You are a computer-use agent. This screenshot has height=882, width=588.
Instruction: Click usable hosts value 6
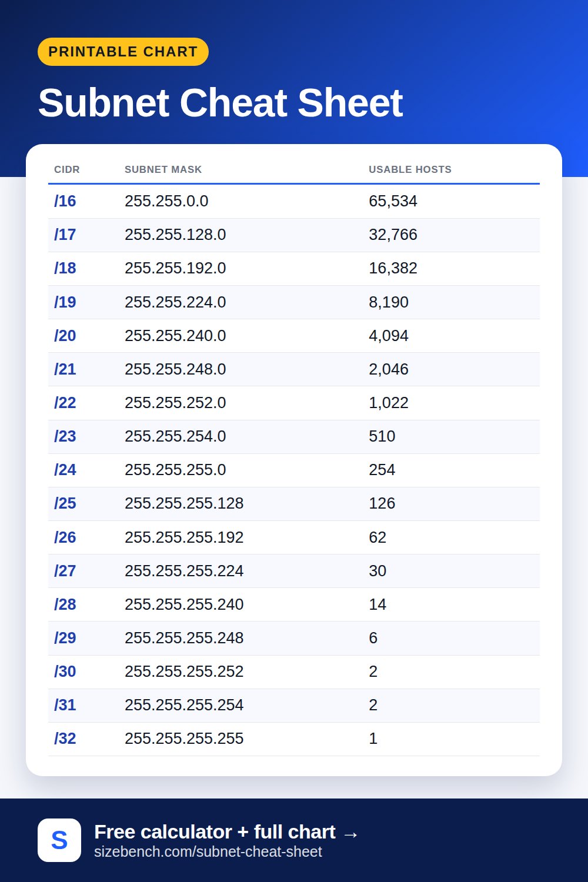pos(373,638)
